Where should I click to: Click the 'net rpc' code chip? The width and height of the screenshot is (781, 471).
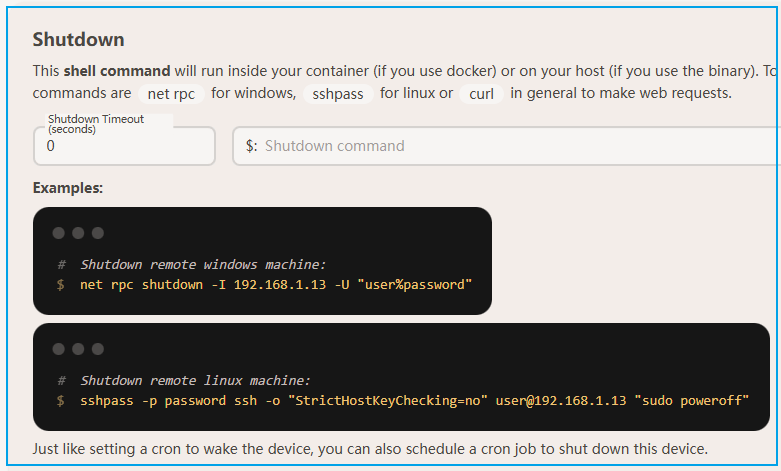pyautogui.click(x=171, y=94)
